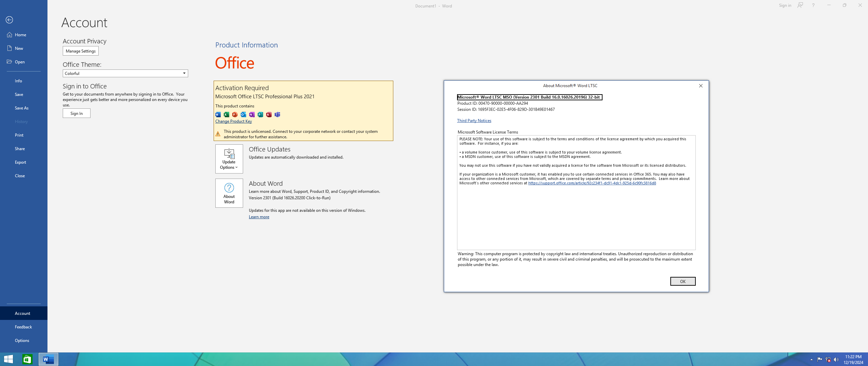
Task: Click the Word taskbar icon
Action: [48, 359]
